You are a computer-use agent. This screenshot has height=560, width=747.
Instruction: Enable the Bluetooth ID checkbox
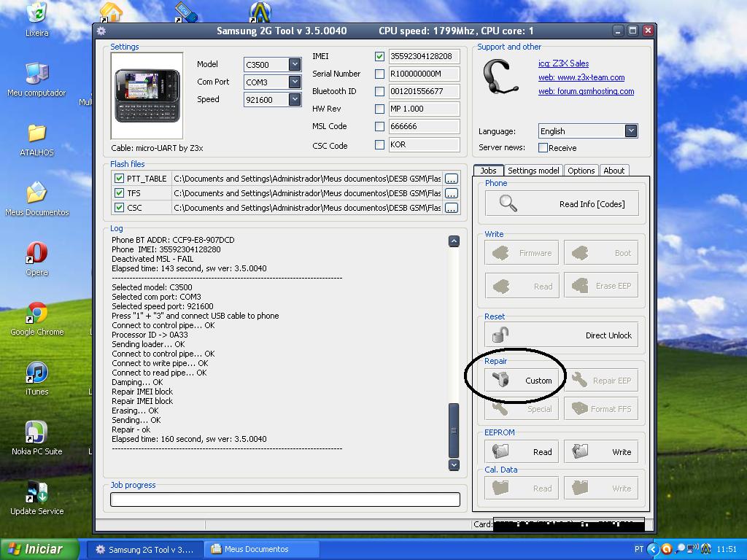[x=379, y=91]
